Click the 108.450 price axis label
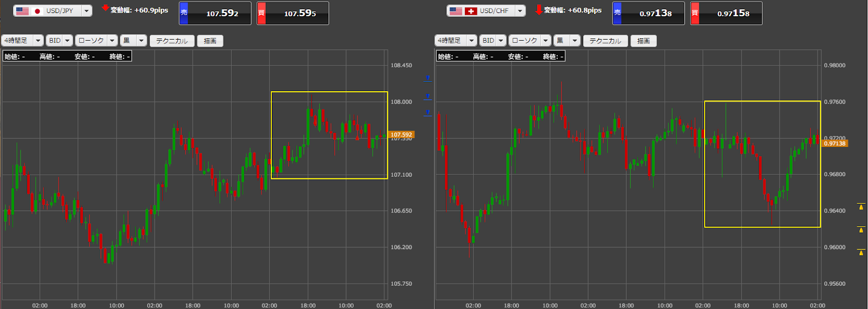 click(401, 65)
